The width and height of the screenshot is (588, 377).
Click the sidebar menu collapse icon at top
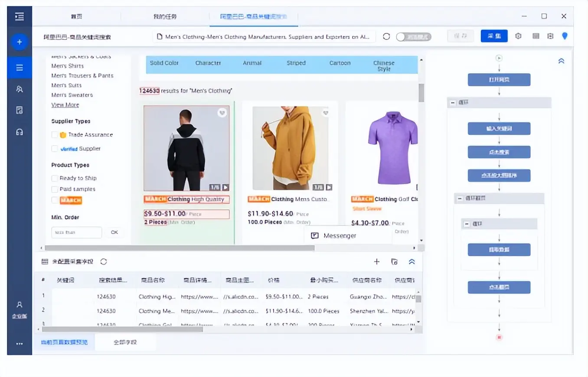pos(20,16)
